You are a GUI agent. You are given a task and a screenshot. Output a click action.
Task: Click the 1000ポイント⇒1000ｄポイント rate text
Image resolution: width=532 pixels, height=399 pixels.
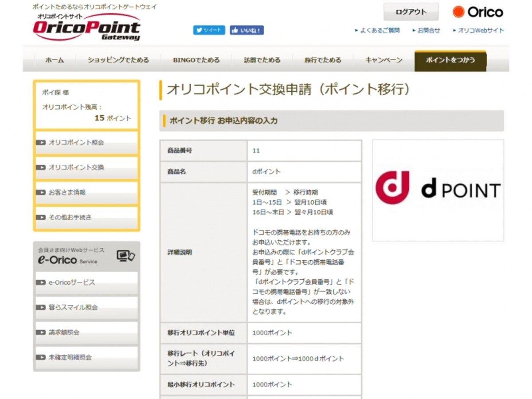[298, 359]
